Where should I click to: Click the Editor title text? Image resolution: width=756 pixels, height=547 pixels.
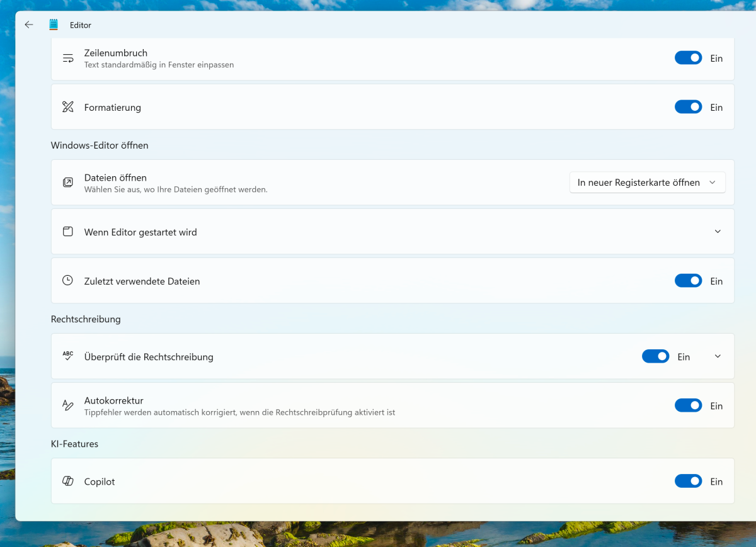point(81,25)
